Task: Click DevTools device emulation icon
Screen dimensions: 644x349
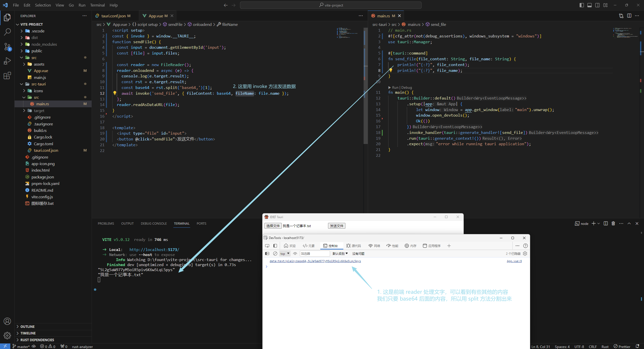Action: [275, 246]
